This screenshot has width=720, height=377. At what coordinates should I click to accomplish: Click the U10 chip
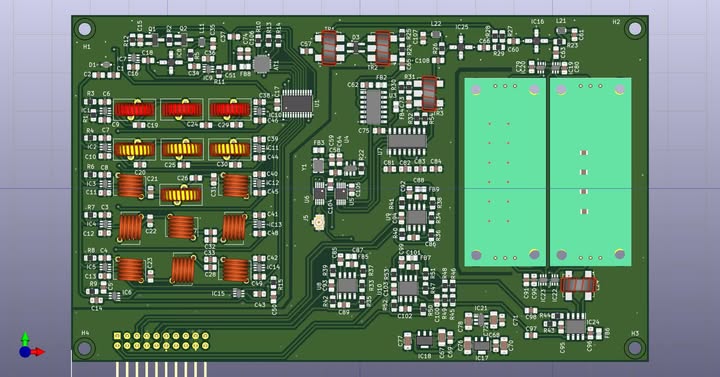408,288
